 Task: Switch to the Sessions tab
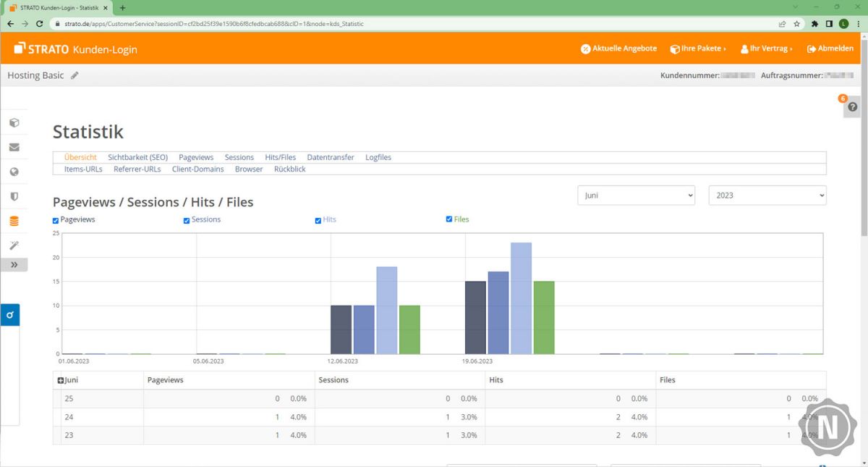239,157
